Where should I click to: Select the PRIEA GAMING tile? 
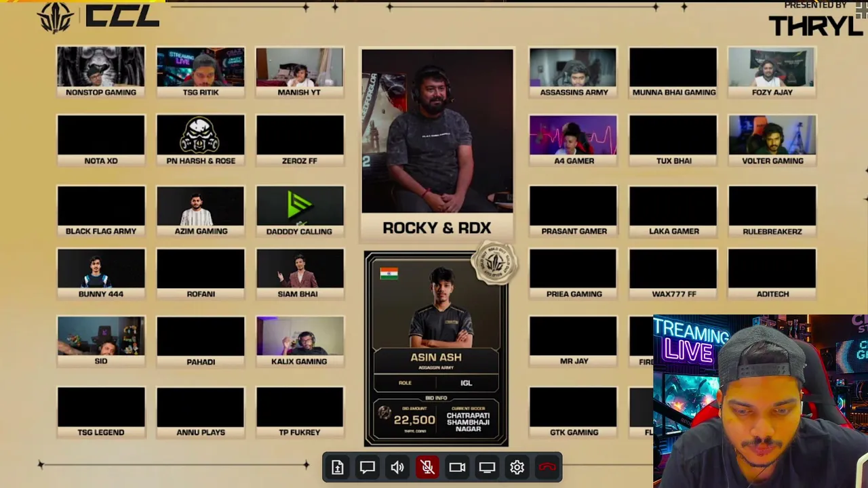tap(574, 274)
